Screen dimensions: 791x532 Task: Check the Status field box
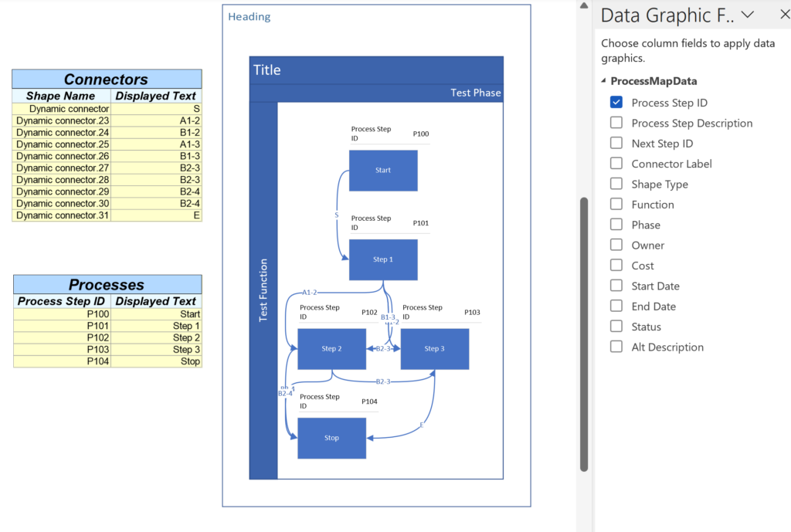[616, 327]
